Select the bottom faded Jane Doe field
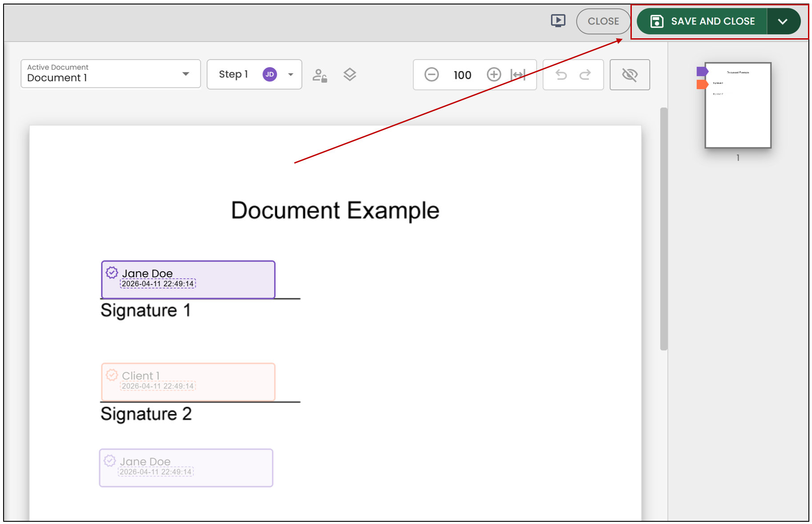The height and width of the screenshot is (524, 812). tap(186, 468)
